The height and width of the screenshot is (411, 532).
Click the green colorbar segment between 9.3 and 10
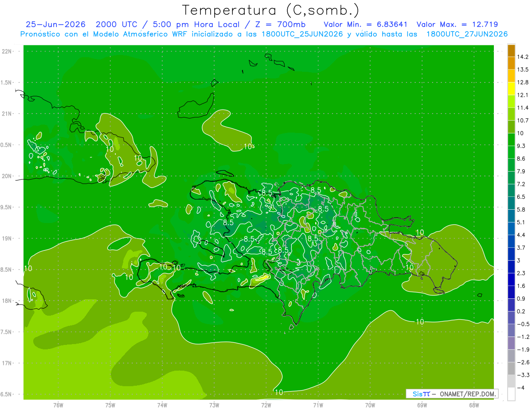coord(511,140)
